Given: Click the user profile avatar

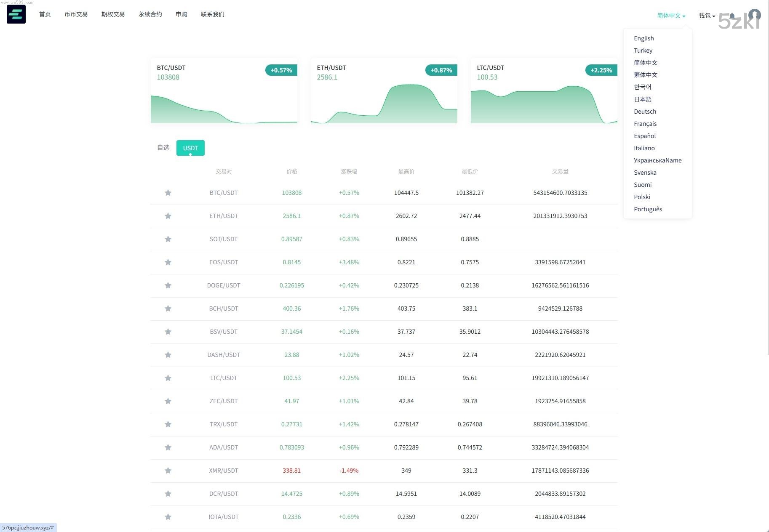Looking at the screenshot, I should pyautogui.click(x=754, y=16).
